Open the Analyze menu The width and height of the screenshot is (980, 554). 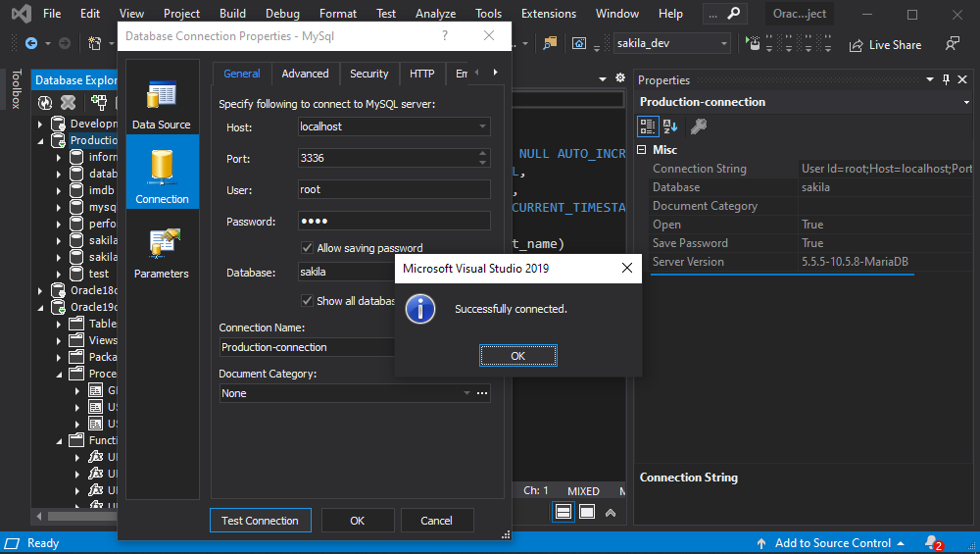436,13
